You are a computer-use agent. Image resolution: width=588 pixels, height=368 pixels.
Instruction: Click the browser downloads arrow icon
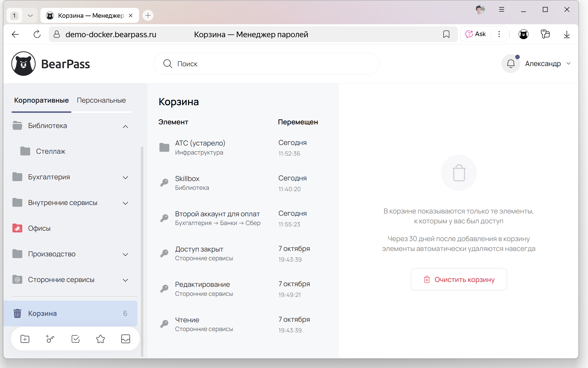(x=567, y=34)
